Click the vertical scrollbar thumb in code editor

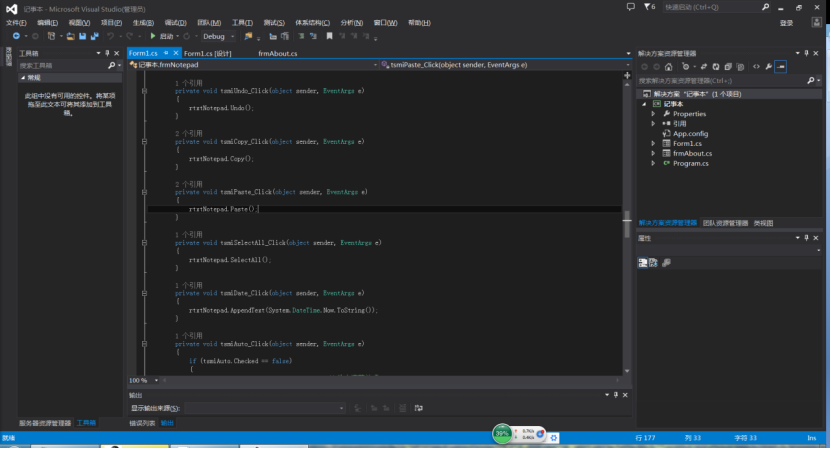click(627, 224)
